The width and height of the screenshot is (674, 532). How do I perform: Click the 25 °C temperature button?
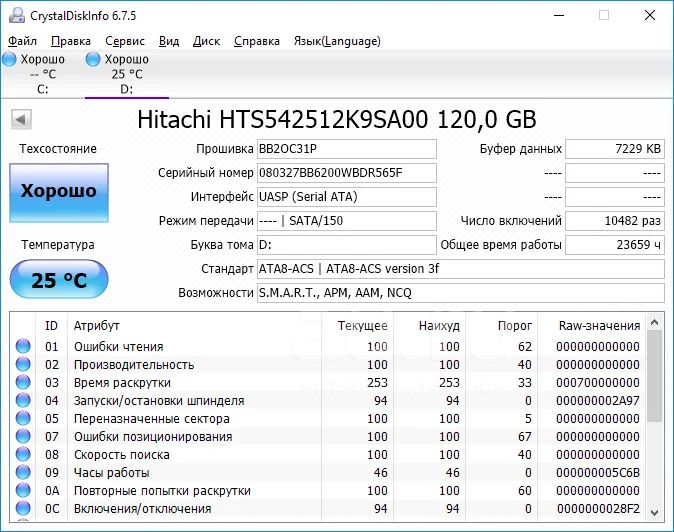click(x=59, y=279)
